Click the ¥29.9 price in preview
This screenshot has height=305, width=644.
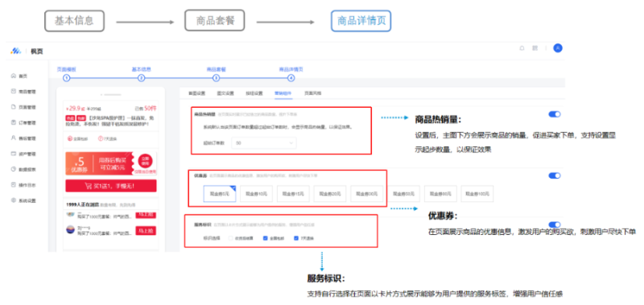click(x=75, y=109)
